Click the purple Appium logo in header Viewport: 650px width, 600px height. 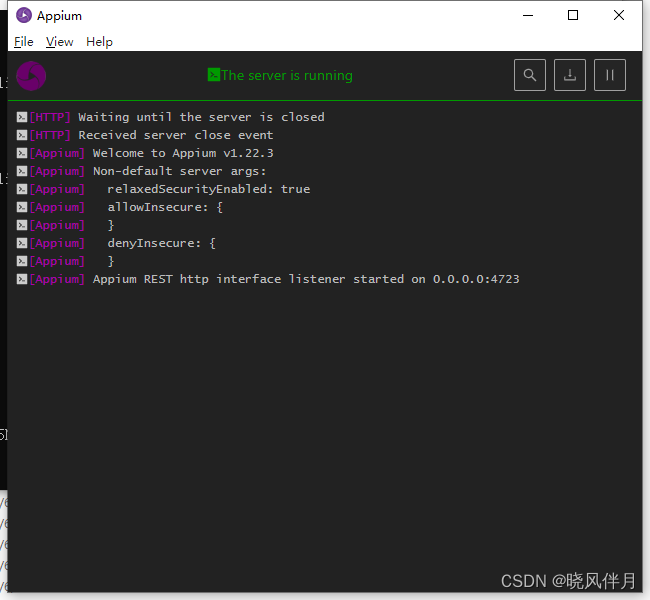tap(31, 76)
